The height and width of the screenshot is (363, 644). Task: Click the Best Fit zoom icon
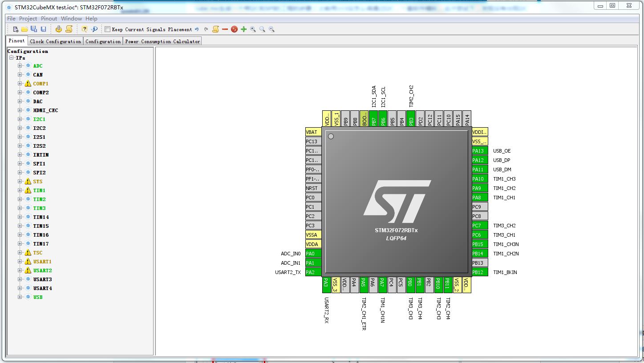(x=262, y=29)
